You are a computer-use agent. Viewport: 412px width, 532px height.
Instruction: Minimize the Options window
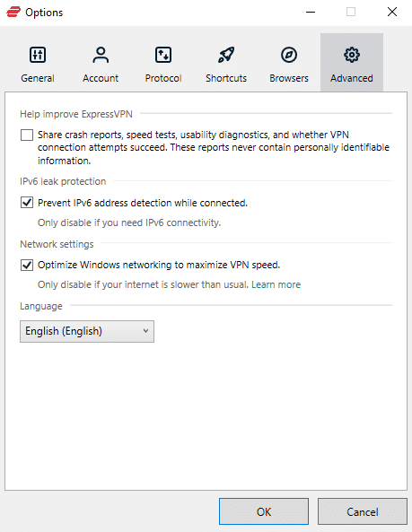coord(311,13)
